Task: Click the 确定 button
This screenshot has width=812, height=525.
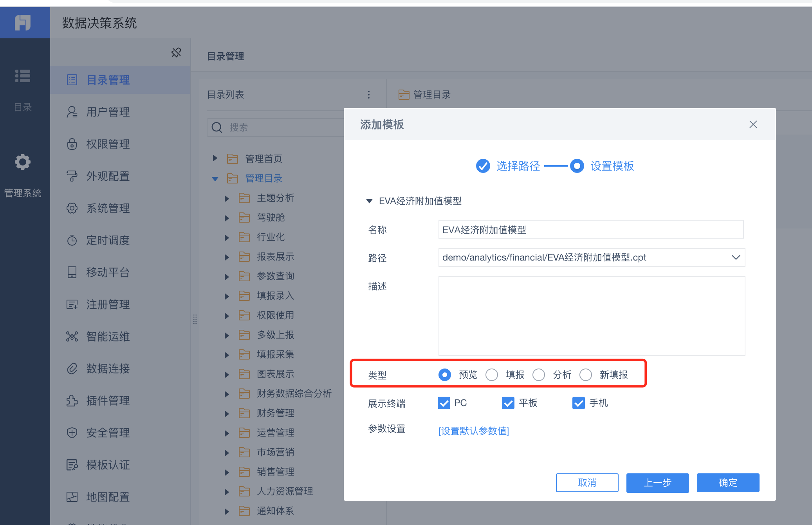Action: pyautogui.click(x=727, y=483)
